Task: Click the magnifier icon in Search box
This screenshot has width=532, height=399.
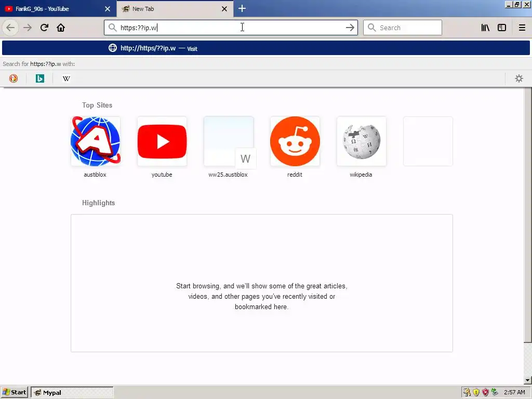Action: 372,28
